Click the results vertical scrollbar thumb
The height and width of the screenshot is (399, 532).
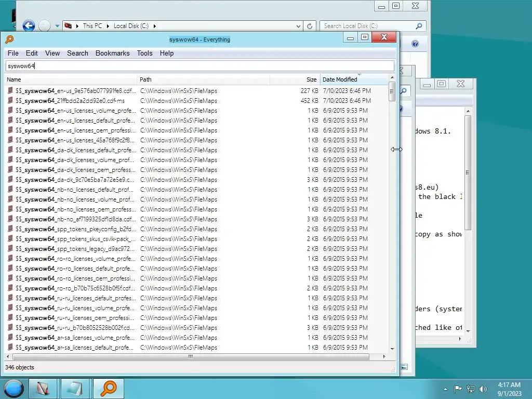click(392, 91)
